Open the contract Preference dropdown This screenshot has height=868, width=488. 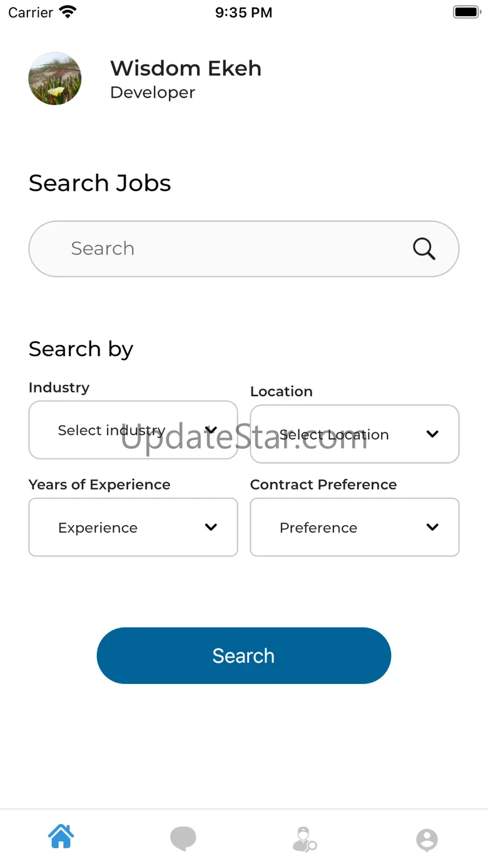pyautogui.click(x=355, y=527)
